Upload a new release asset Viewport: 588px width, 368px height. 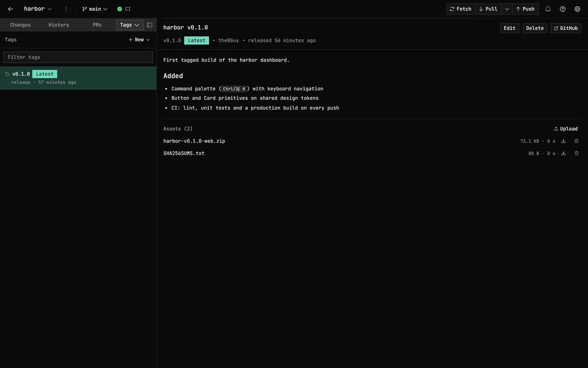pos(566,129)
